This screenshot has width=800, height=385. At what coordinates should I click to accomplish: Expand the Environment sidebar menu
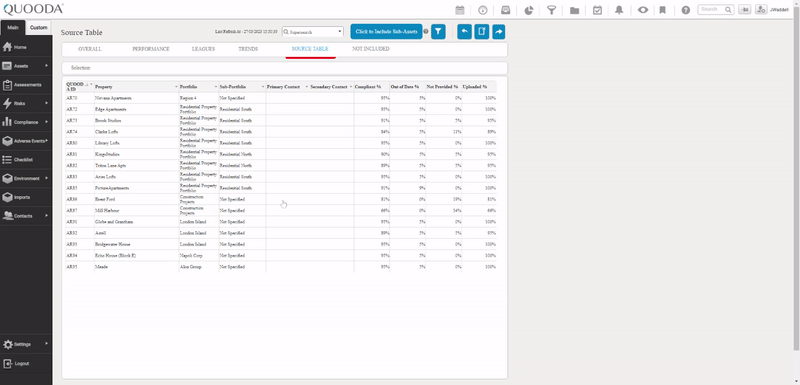26,178
